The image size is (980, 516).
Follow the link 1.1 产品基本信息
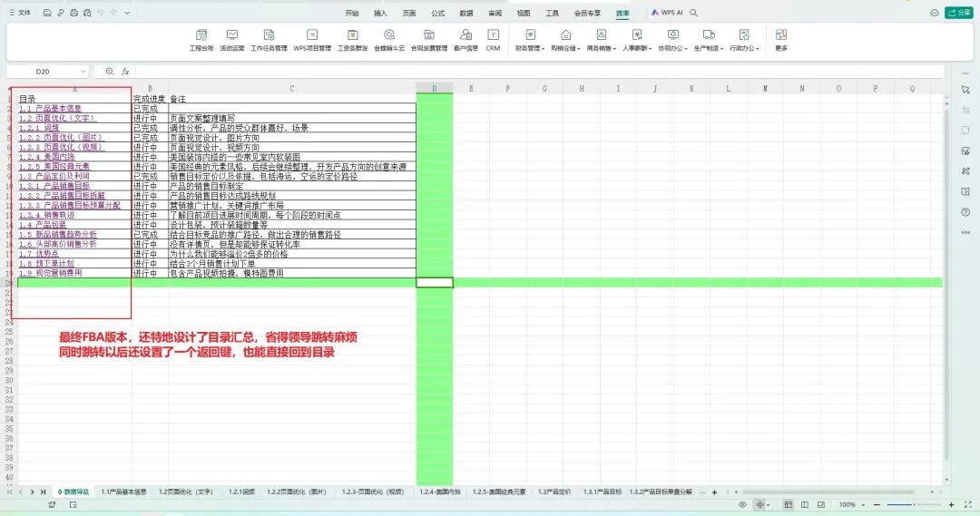tap(50, 109)
